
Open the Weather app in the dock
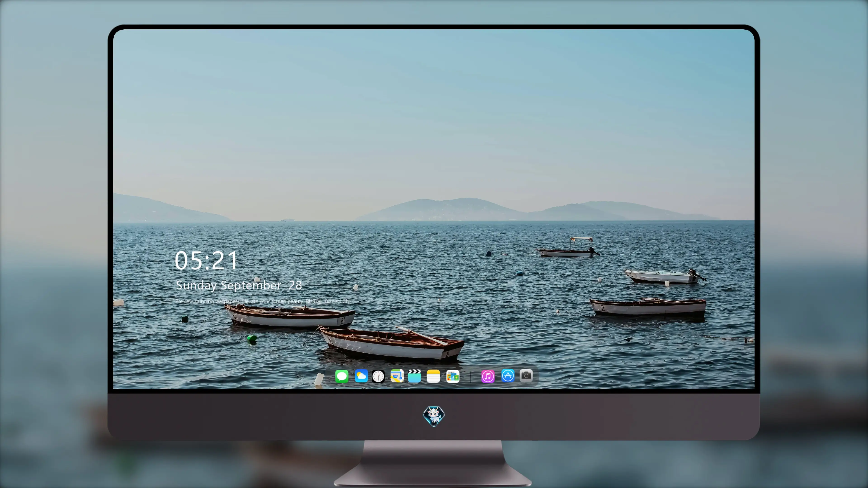click(361, 376)
